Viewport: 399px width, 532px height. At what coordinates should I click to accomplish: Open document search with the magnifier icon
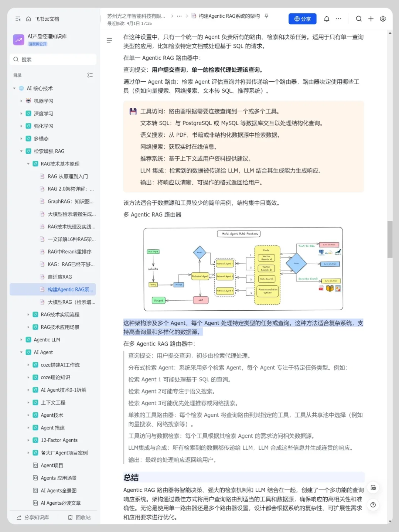[359, 19]
